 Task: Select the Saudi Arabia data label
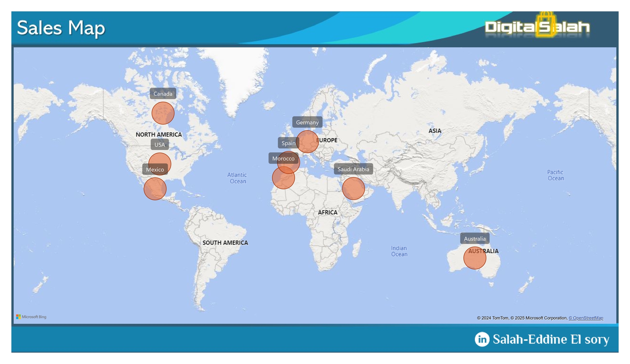[353, 169]
